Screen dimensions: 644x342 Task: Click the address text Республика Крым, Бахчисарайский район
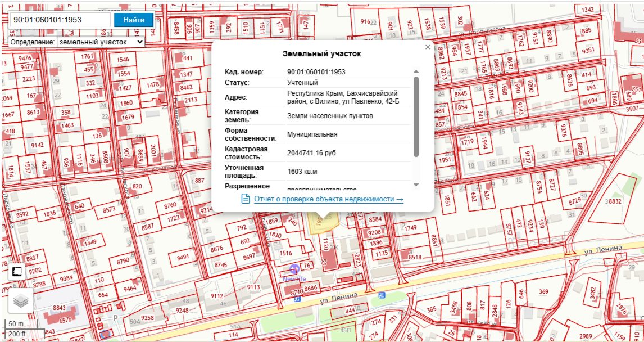(343, 97)
